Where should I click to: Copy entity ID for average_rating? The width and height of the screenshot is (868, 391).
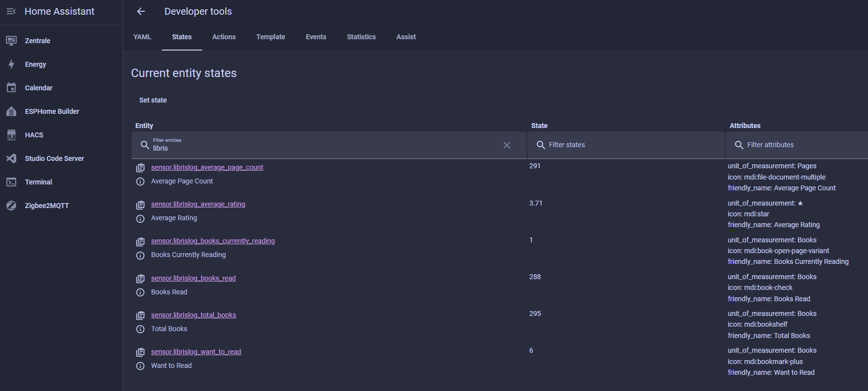tap(140, 205)
